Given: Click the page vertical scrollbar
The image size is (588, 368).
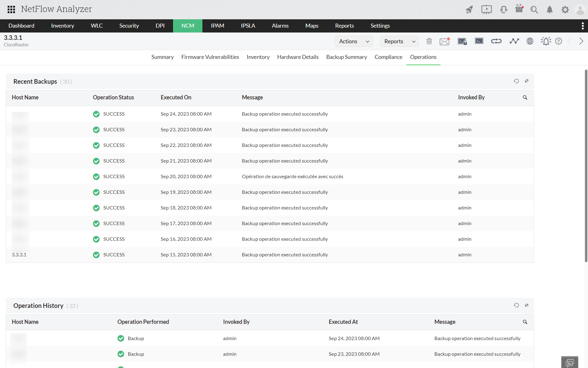Looking at the screenshot, I should pos(586,166).
